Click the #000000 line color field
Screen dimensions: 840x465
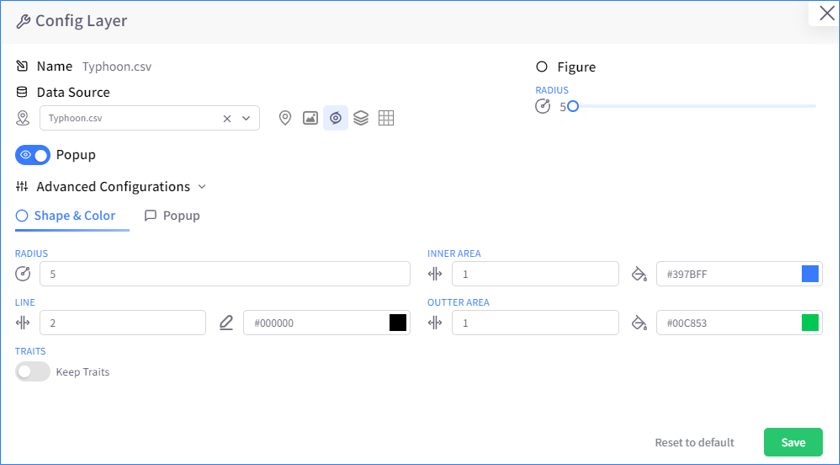pos(327,322)
